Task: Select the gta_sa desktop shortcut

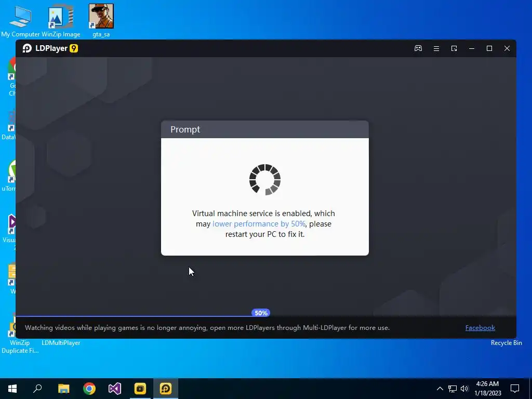Action: coord(101,20)
